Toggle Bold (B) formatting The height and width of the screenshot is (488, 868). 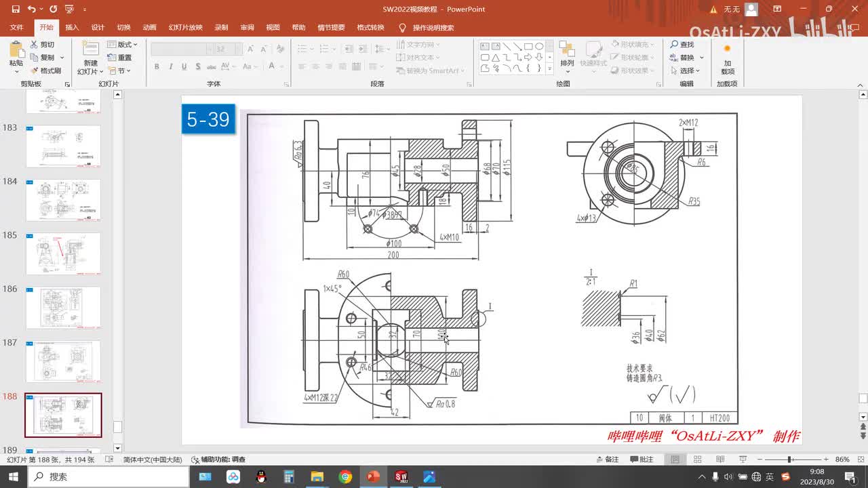tap(157, 66)
